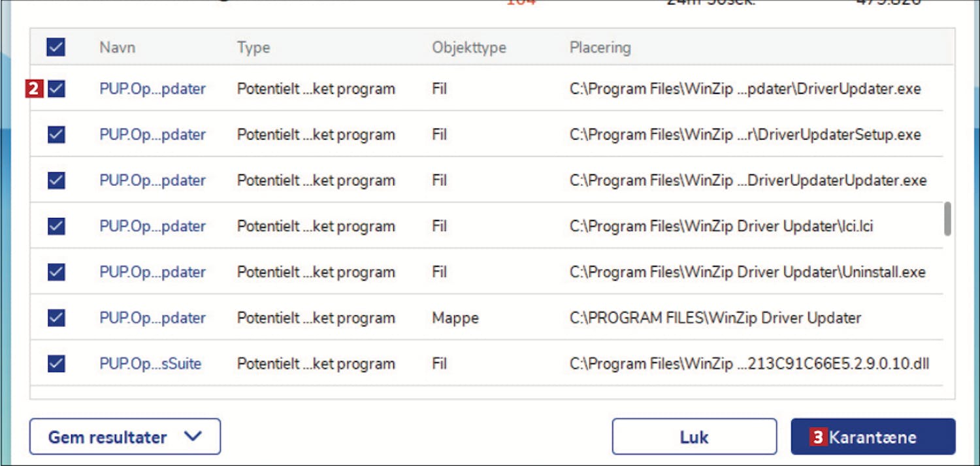Click the Luk button
980x466 pixels.
(x=694, y=437)
